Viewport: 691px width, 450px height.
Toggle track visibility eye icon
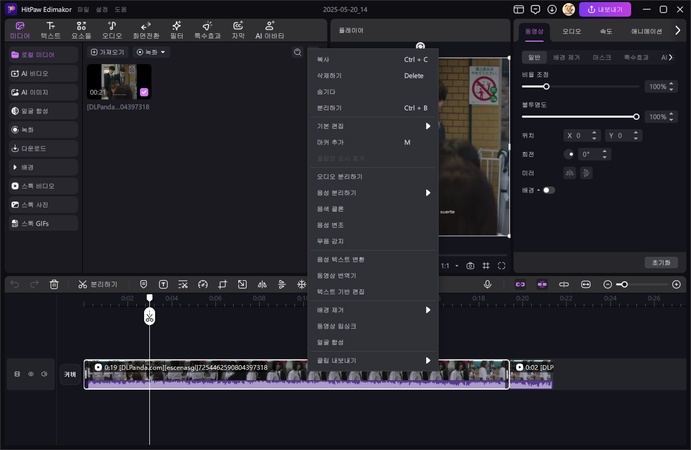[30, 374]
